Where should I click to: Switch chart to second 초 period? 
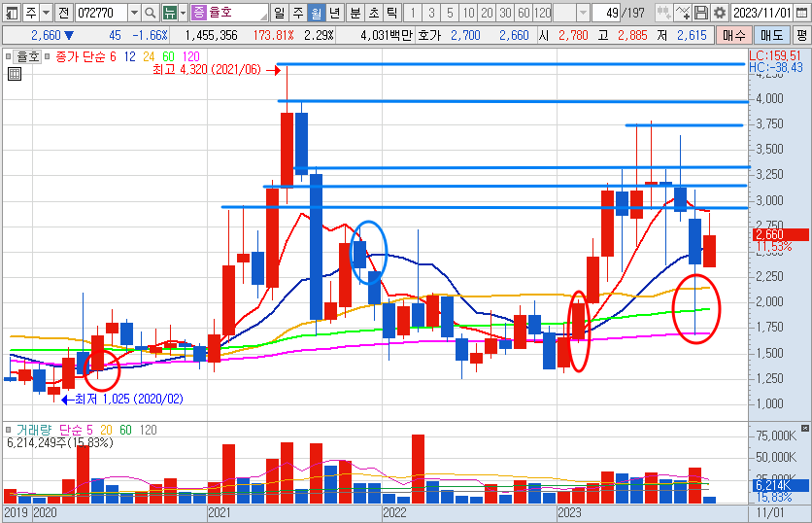(x=373, y=13)
